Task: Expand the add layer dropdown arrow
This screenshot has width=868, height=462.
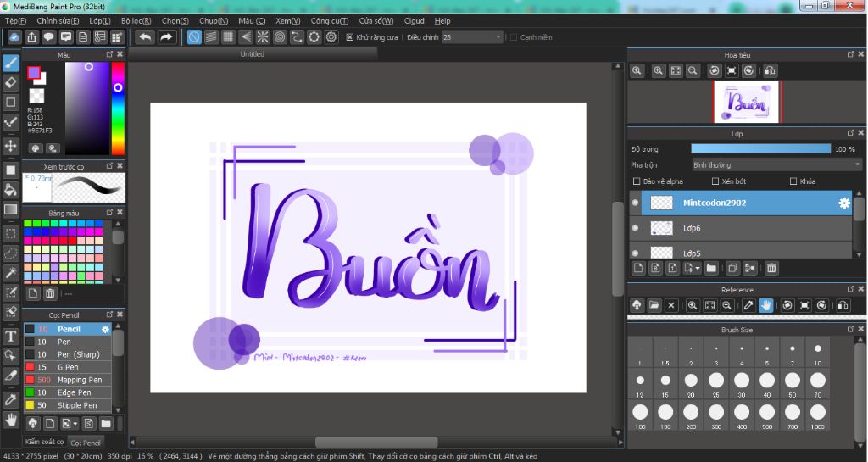Action: 698,269
